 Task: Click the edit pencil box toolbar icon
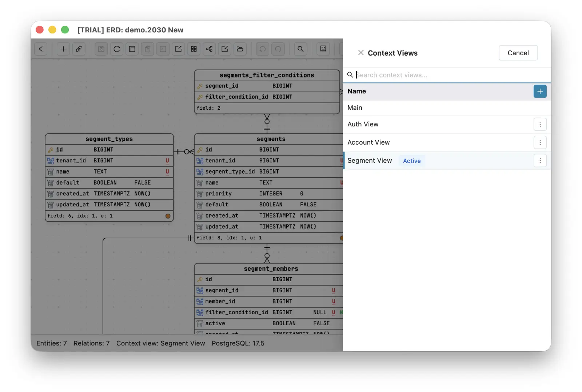tap(225, 49)
